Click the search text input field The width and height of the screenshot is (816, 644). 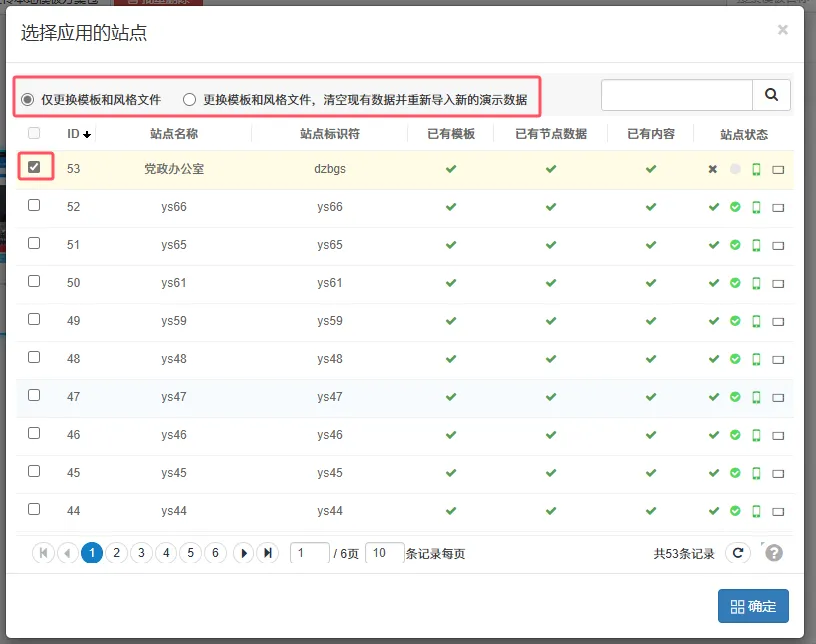pyautogui.click(x=675, y=93)
